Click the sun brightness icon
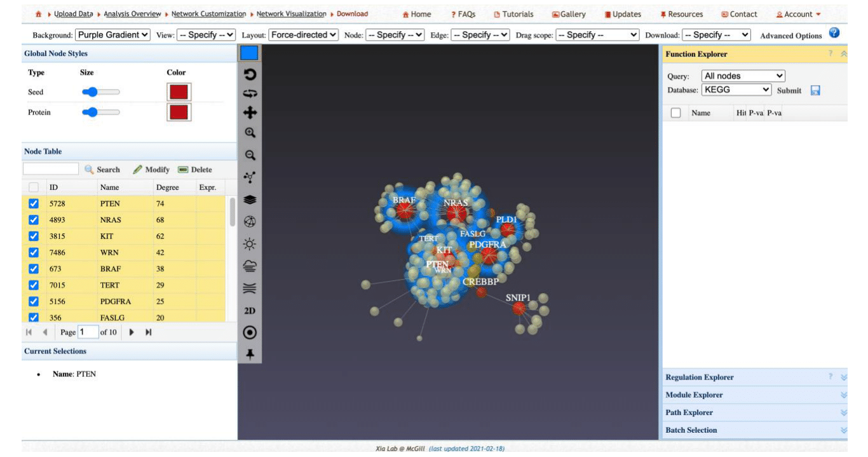 coord(250,244)
